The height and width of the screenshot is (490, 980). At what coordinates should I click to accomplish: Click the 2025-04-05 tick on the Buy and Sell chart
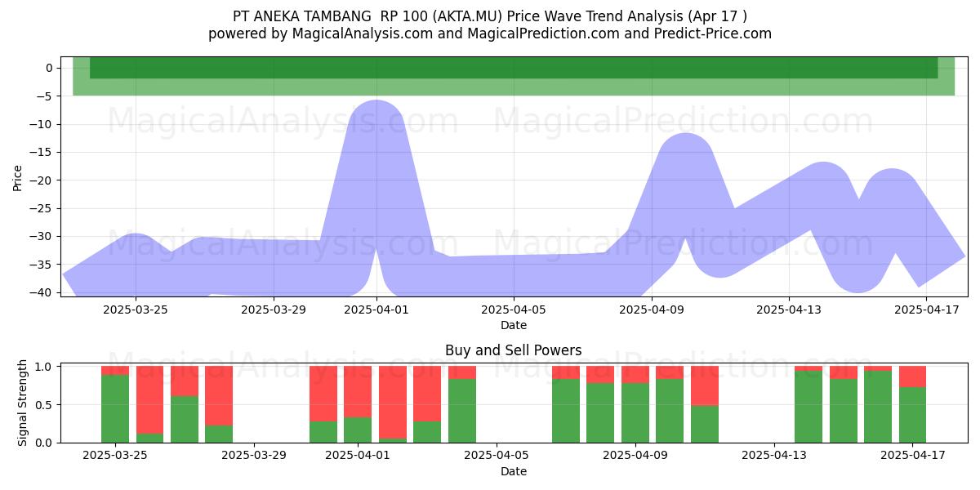[x=497, y=456]
